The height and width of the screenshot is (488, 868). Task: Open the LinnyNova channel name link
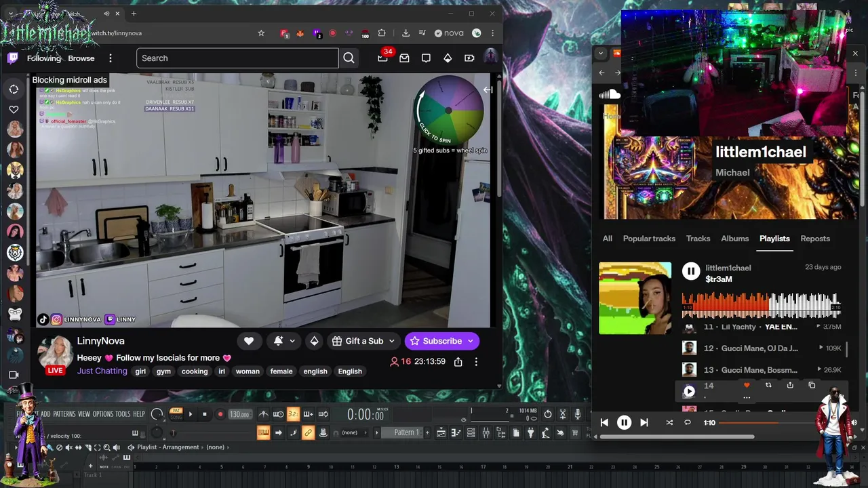click(101, 341)
